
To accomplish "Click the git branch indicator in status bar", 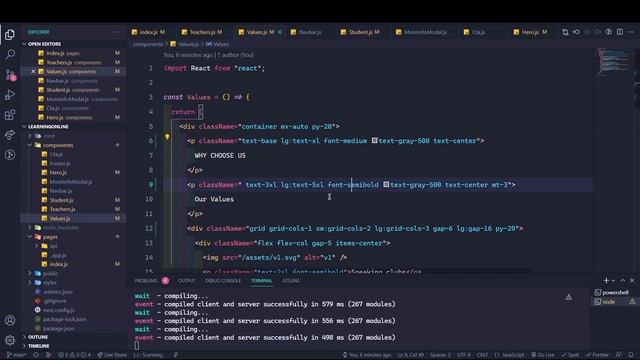I will point(17,355).
